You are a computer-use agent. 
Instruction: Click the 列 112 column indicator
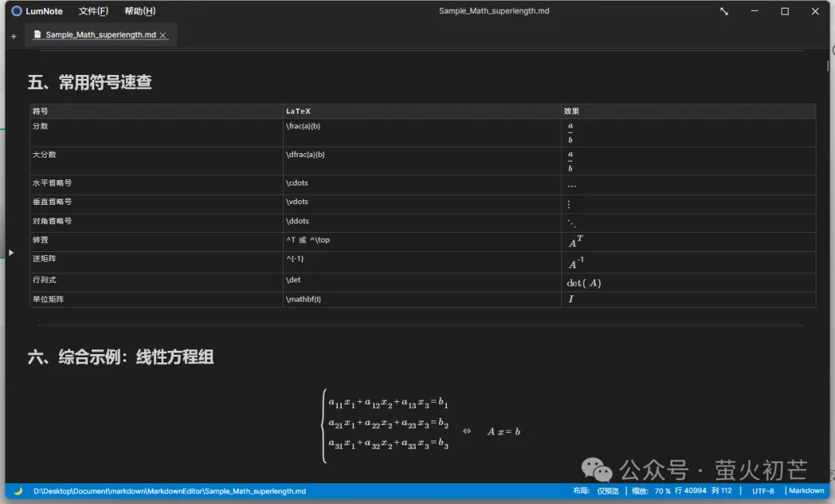(721, 491)
